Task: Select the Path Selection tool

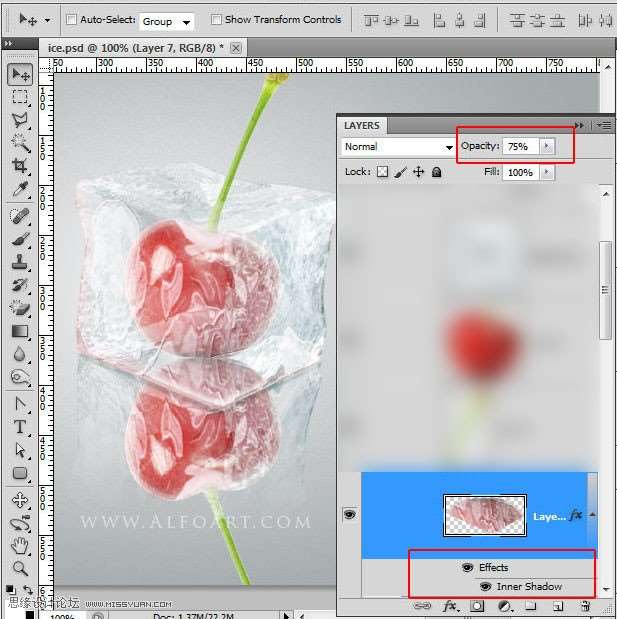Action: (20, 450)
